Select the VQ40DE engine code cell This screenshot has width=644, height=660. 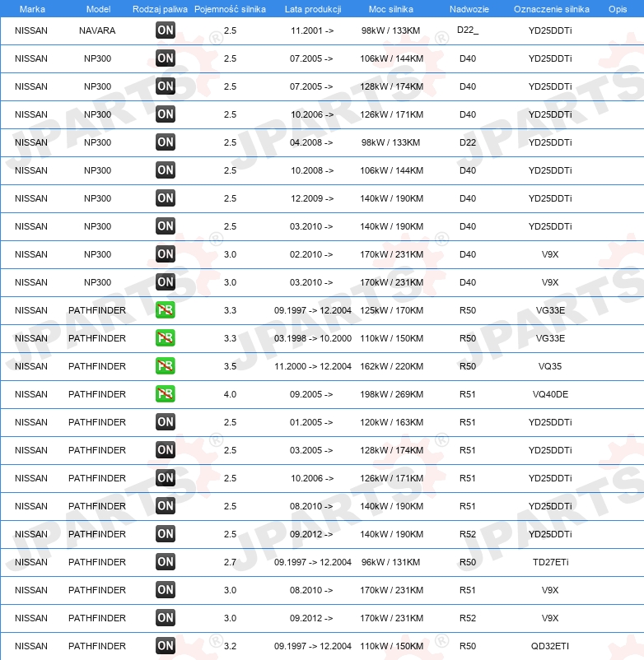pyautogui.click(x=550, y=394)
